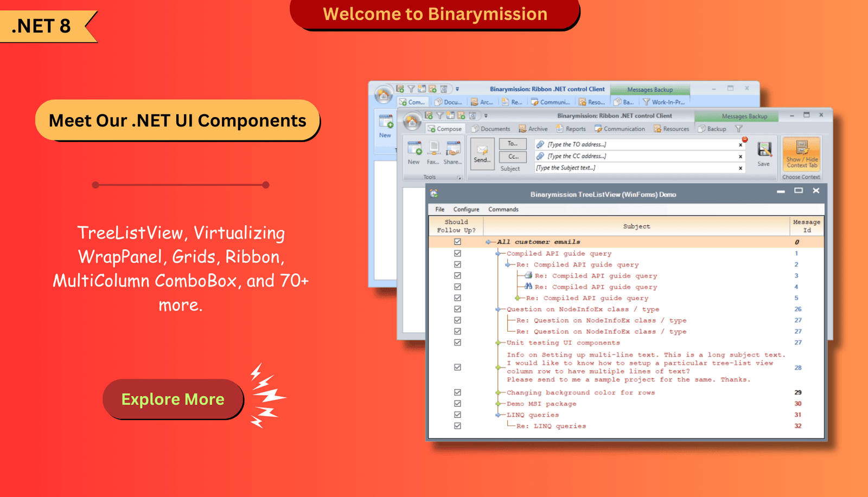Click the Subject column header
This screenshot has height=497, width=868.
tap(636, 226)
